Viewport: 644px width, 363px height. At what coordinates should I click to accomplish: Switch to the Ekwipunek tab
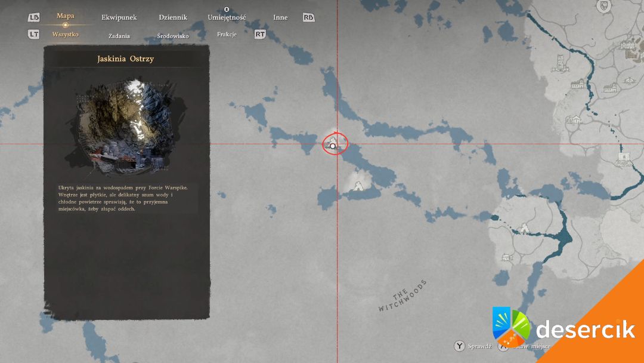(119, 17)
